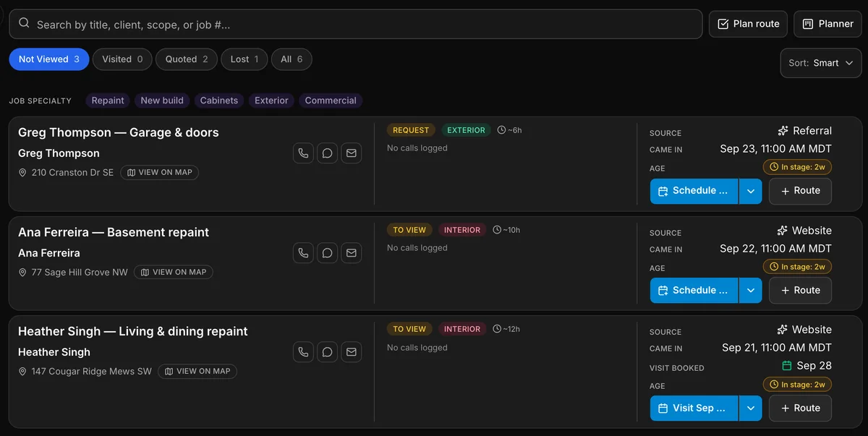Focus the job search field
Viewport: 868px width, 436px height.
(x=356, y=24)
